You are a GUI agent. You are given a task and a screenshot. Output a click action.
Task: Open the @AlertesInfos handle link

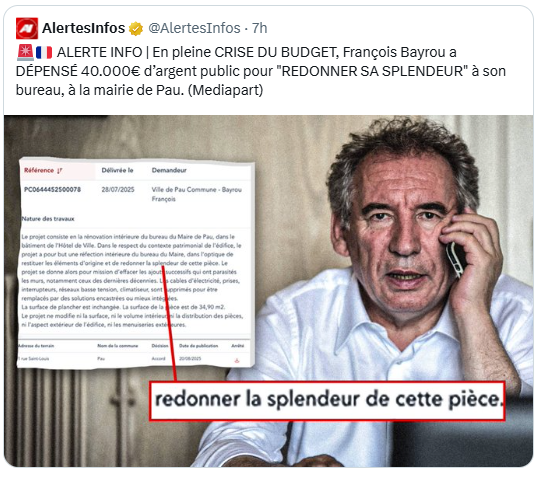194,28
